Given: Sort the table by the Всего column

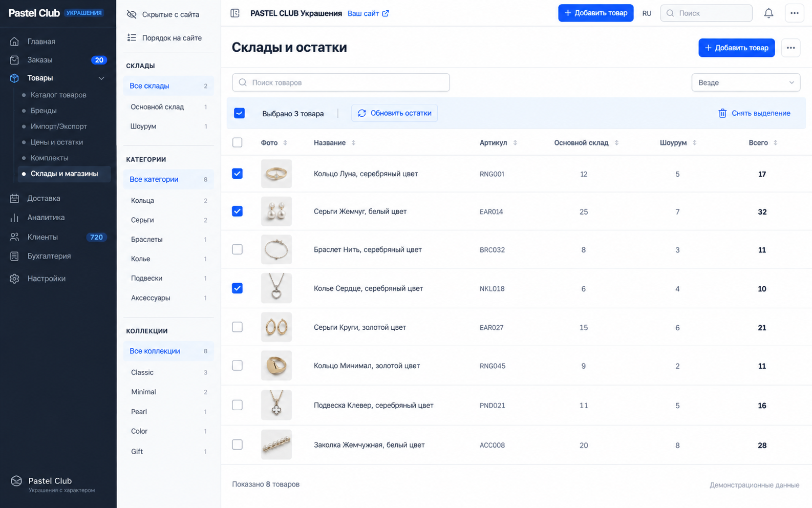Looking at the screenshot, I should (775, 143).
